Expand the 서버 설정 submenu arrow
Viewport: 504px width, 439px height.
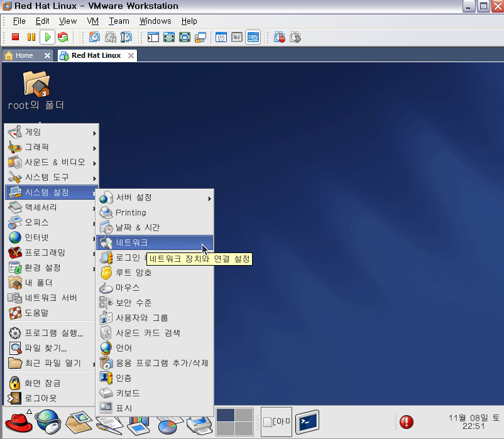point(209,199)
